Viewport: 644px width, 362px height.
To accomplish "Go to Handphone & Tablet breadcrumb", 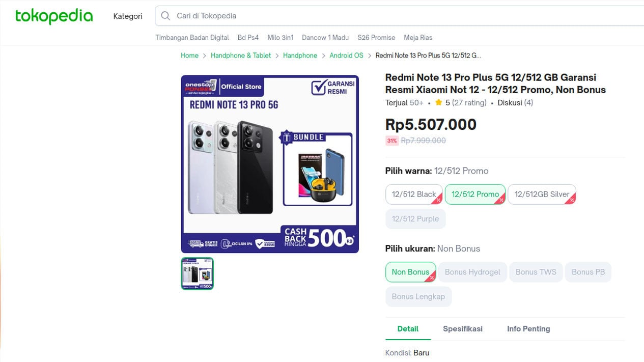I will (x=241, y=55).
